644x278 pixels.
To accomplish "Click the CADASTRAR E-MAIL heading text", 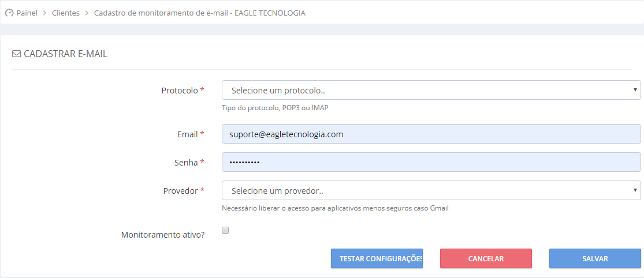I will pyautogui.click(x=66, y=54).
